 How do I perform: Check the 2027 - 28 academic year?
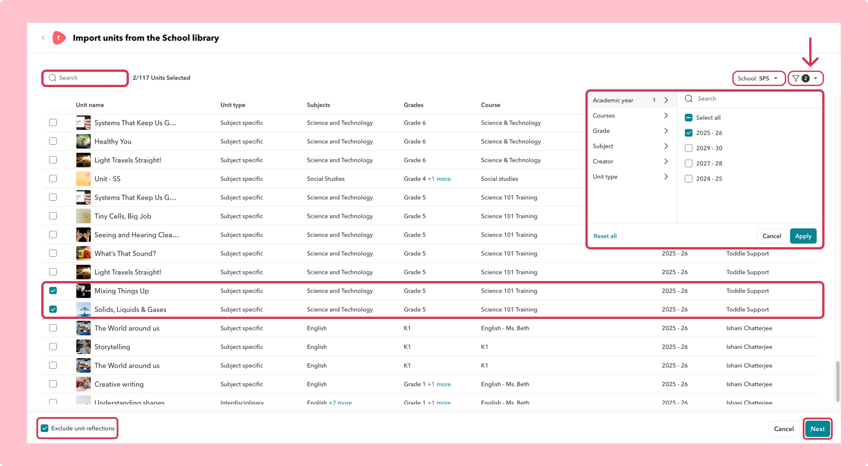688,164
